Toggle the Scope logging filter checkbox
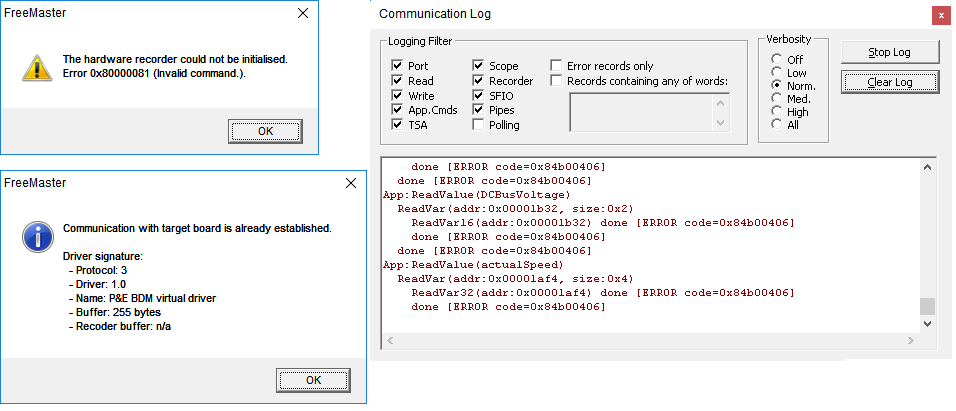The height and width of the screenshot is (411, 956). coord(478,65)
